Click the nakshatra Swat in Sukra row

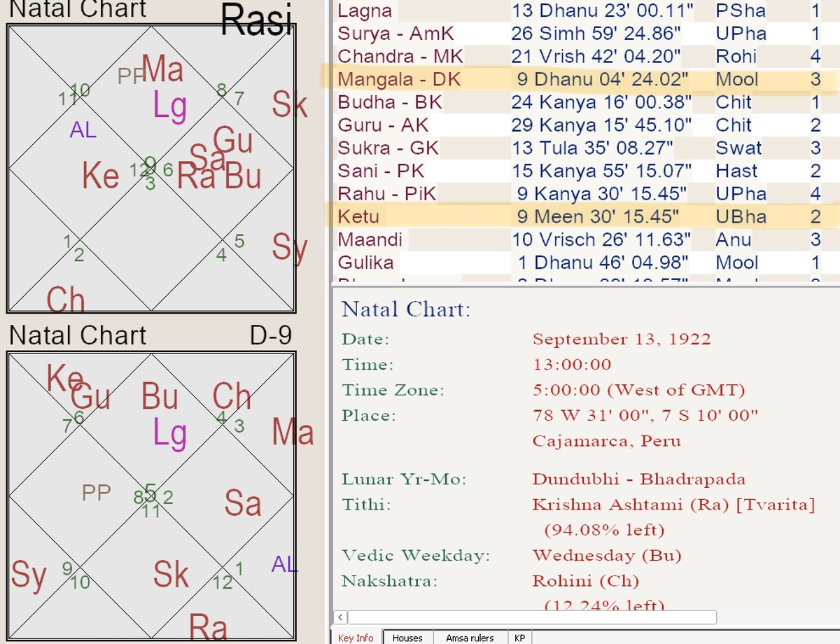point(738,148)
